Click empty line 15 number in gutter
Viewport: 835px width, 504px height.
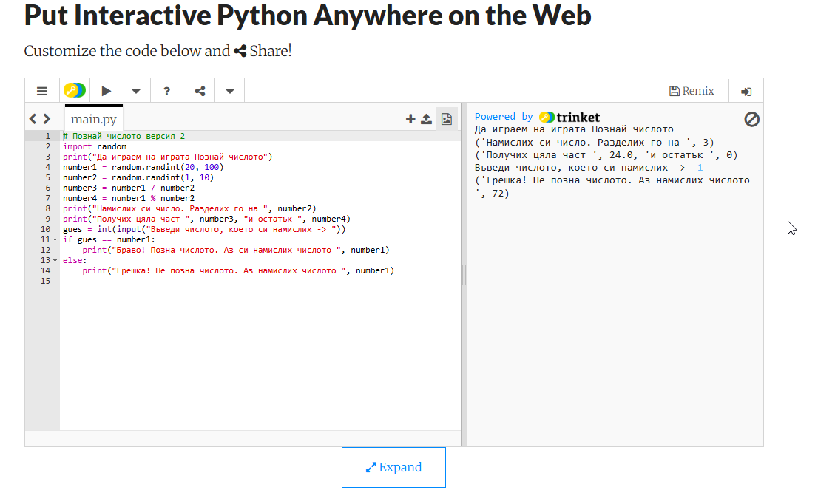[45, 281]
